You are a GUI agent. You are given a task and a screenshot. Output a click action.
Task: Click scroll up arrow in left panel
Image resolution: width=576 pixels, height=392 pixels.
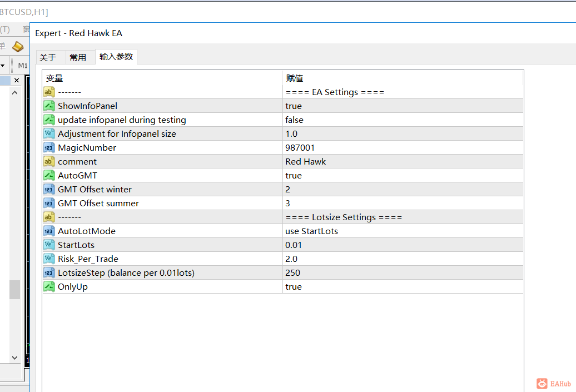click(14, 93)
